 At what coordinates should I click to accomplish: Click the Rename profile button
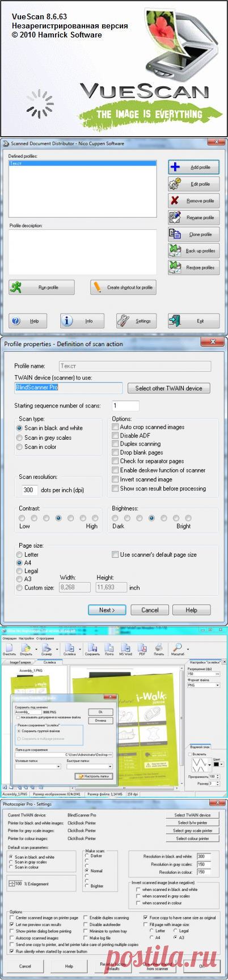coord(193,217)
